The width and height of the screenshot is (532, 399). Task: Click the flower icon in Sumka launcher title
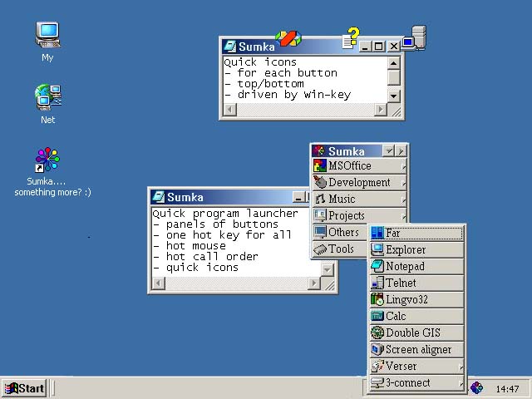click(x=318, y=151)
